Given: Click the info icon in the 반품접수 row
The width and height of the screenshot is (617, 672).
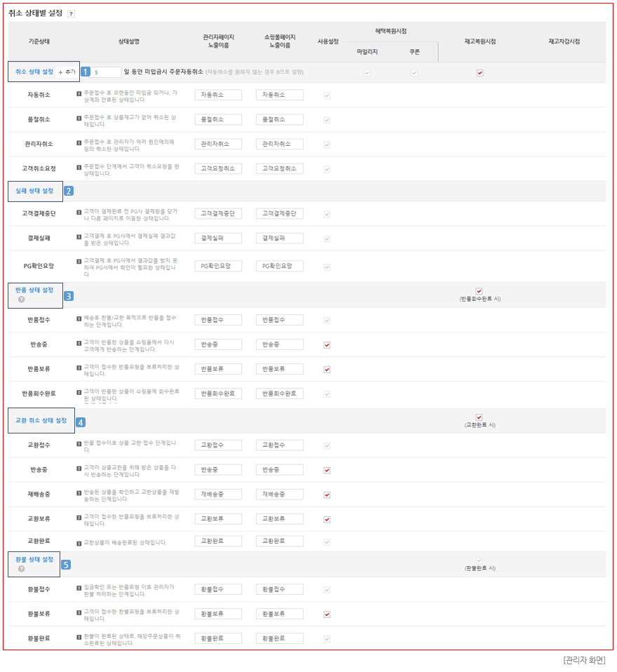Looking at the screenshot, I should click(x=79, y=318).
